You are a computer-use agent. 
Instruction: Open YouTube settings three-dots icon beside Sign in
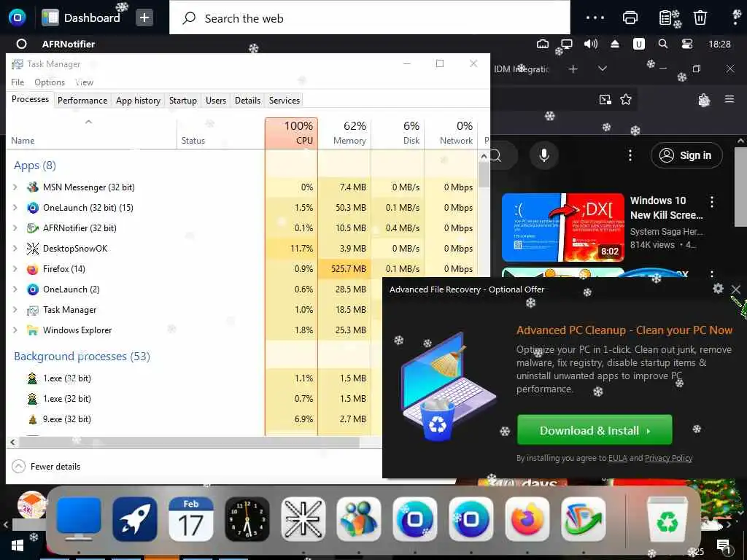[x=630, y=155]
